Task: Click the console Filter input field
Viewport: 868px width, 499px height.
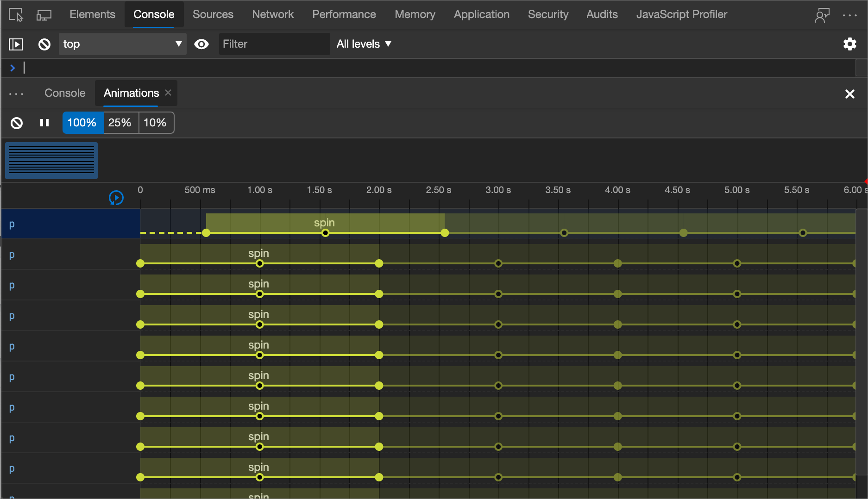Action: [x=274, y=44]
